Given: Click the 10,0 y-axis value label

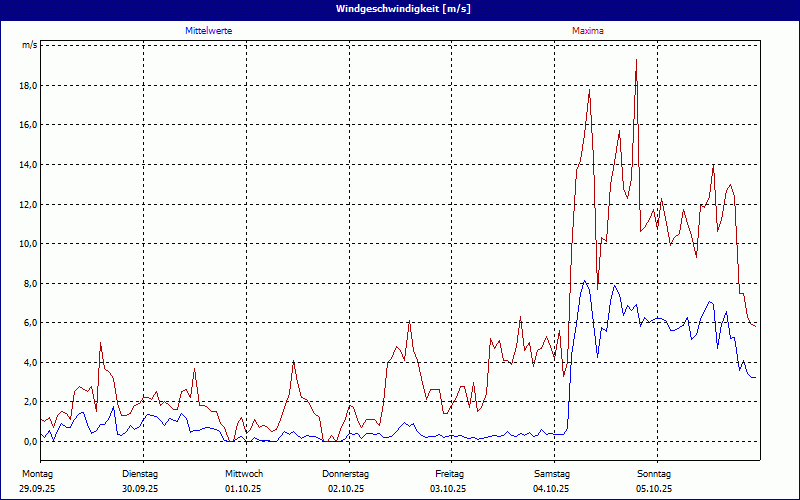Looking at the screenshot, I should [29, 244].
